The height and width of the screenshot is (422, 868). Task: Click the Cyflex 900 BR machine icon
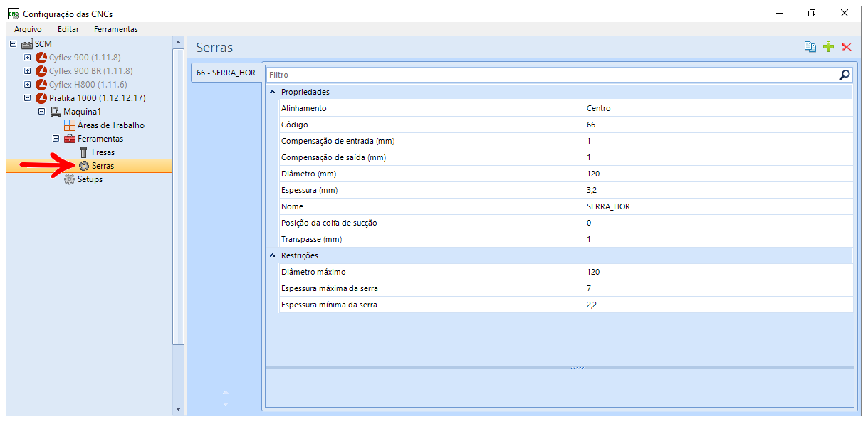(x=41, y=71)
